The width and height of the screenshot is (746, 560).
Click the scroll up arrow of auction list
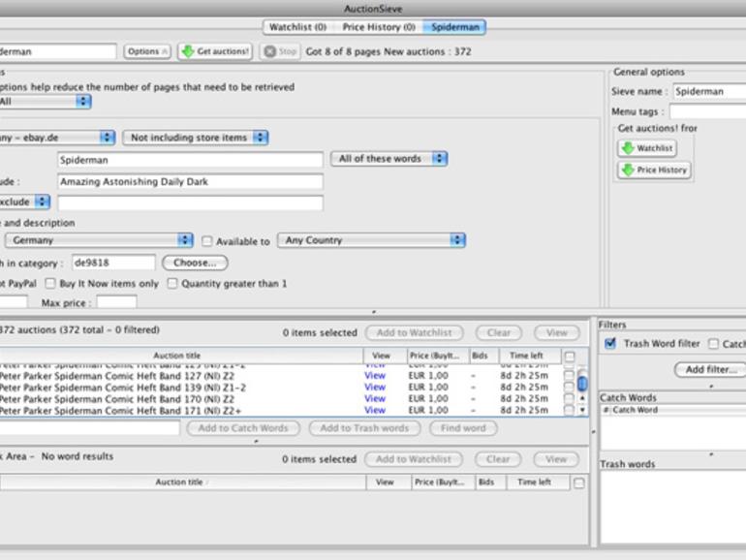tap(582, 399)
